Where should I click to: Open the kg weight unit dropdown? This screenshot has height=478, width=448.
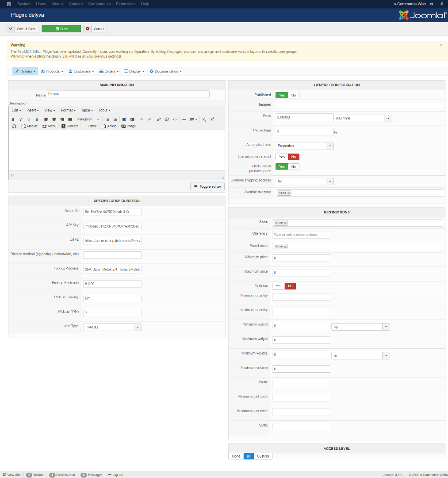[x=360, y=327]
